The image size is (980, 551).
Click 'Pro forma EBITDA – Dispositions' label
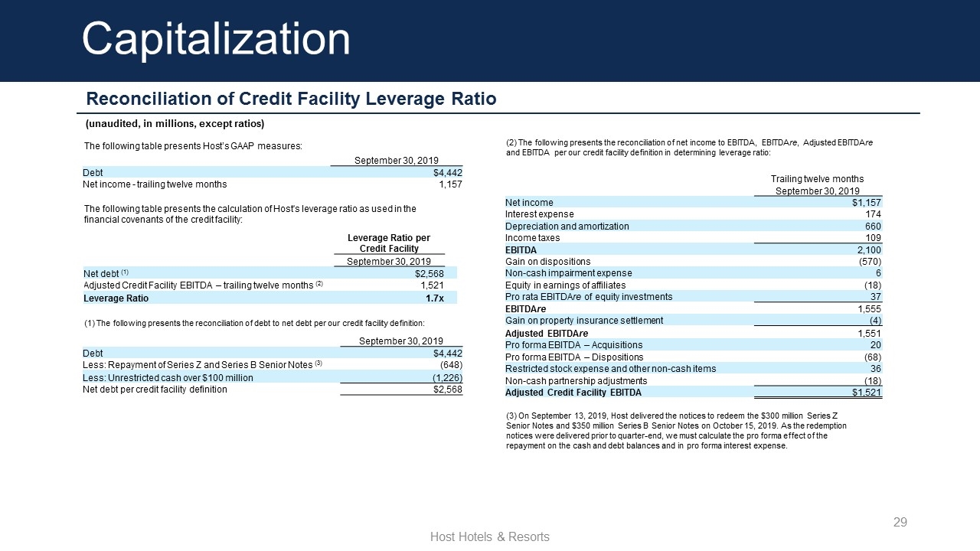click(575, 357)
